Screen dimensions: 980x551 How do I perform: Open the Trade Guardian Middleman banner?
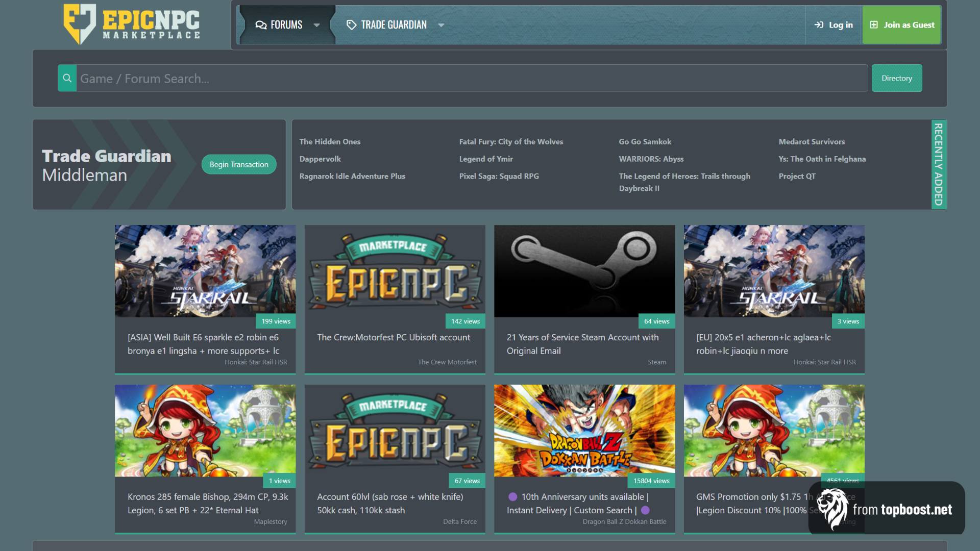(x=159, y=164)
